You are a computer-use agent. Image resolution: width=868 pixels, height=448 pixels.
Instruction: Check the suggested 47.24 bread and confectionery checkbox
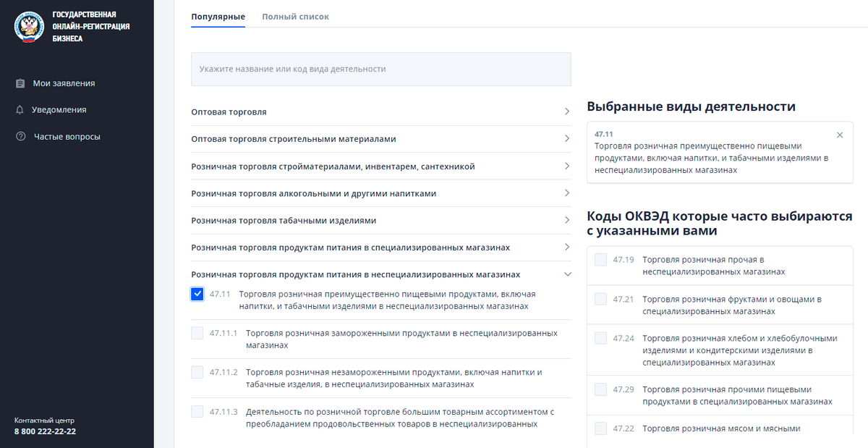tap(600, 338)
